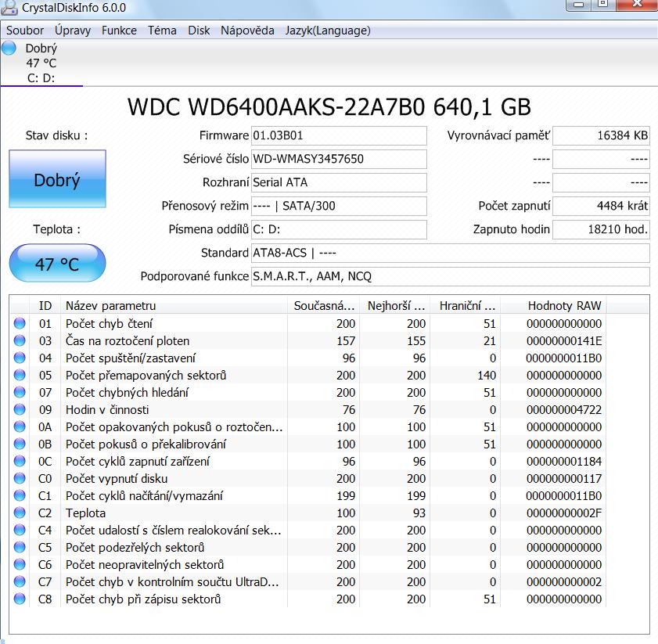
Task: Click the status orb for attribute C5
Action: pos(20,548)
